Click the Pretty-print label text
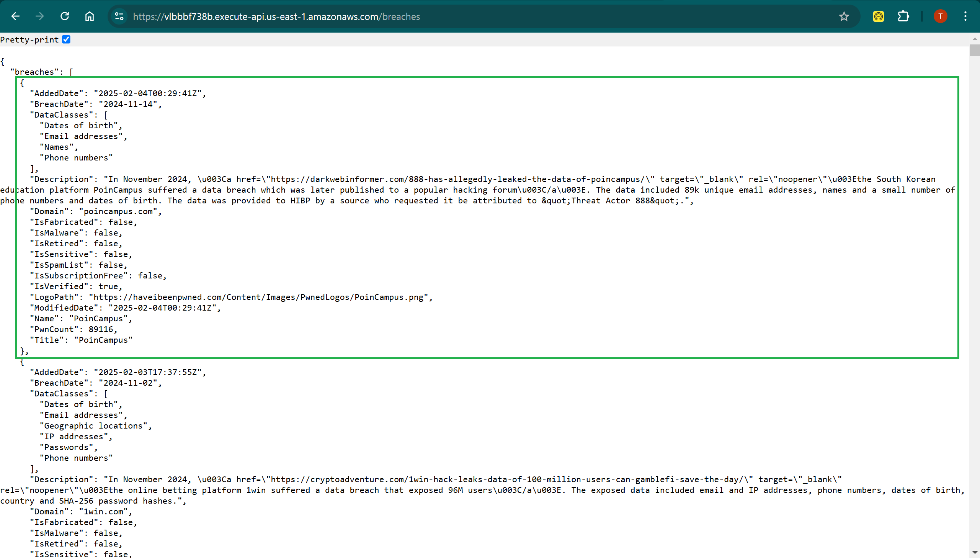The height and width of the screenshot is (558, 980). tap(29, 40)
